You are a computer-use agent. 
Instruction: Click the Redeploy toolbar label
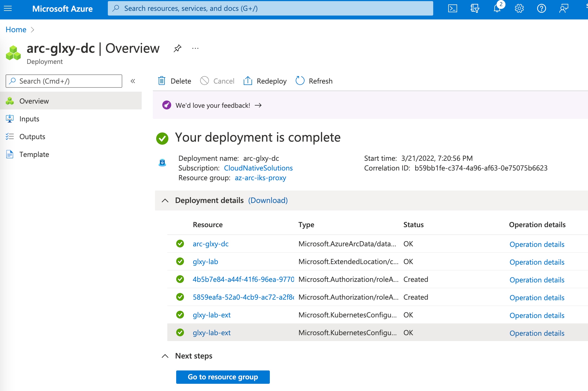[x=271, y=81]
